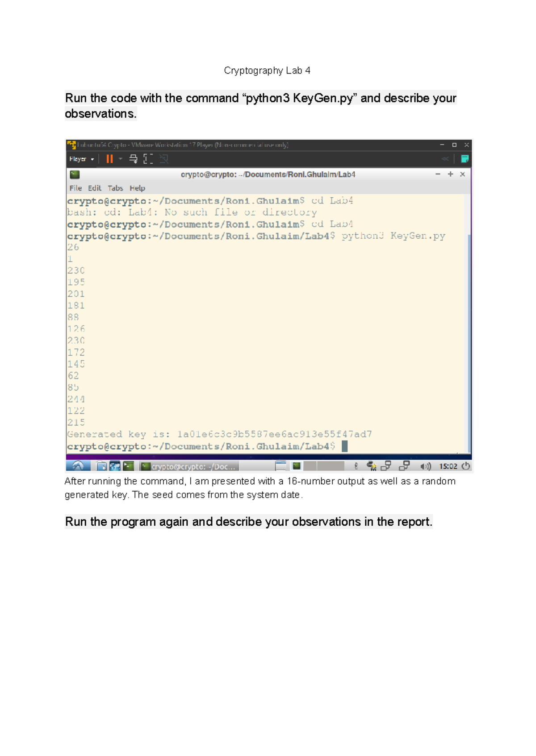
Task: Open the terminal Tabs menu
Action: (x=115, y=188)
